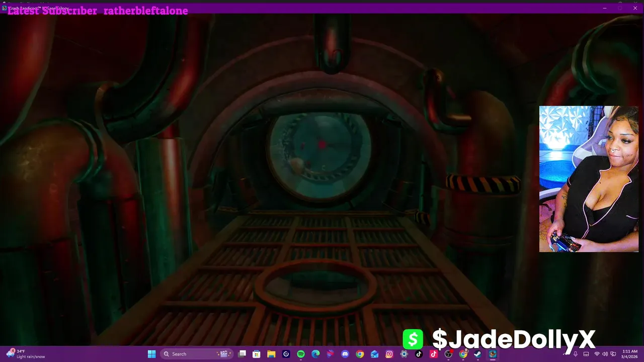This screenshot has height=362, width=644.
Task: Switch to OBS Studio on the taskbar
Action: (448, 354)
